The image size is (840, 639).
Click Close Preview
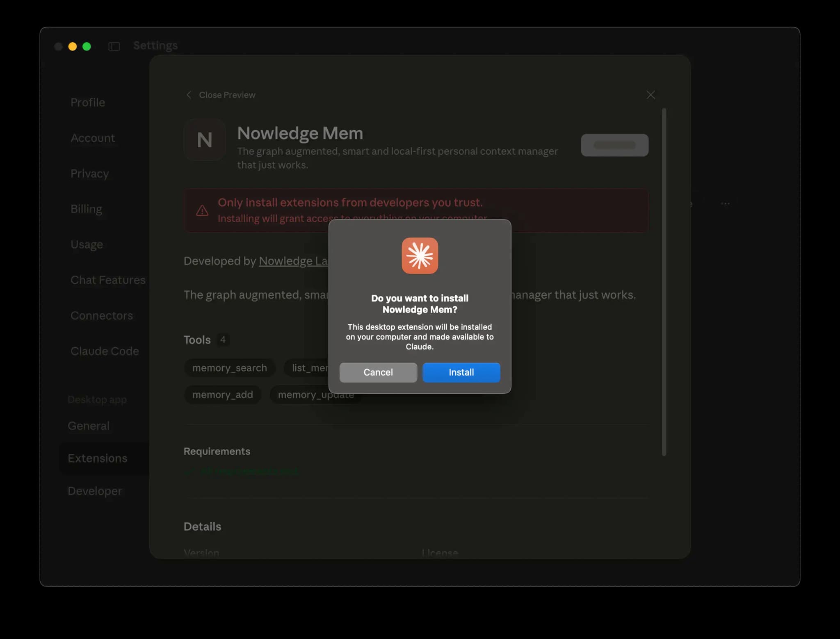[227, 95]
